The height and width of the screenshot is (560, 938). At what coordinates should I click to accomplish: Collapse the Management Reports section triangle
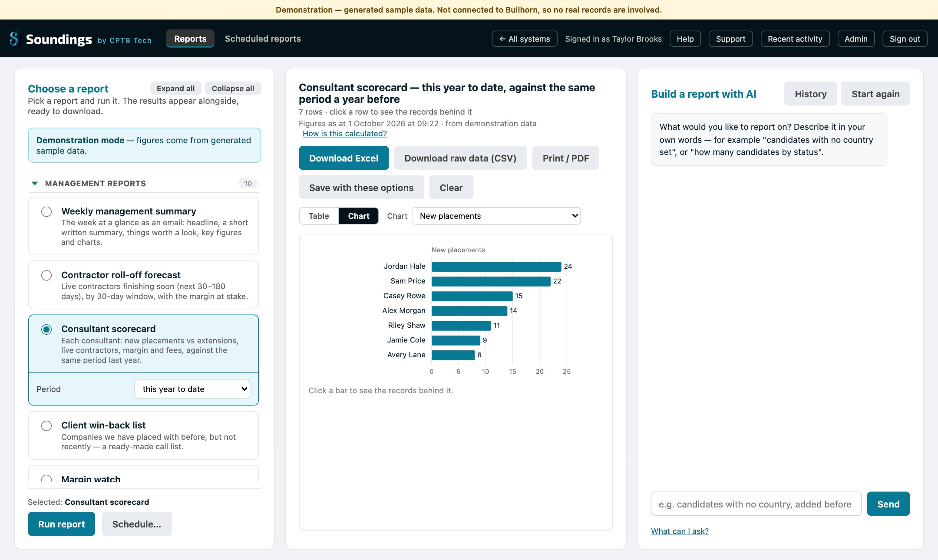(x=35, y=183)
